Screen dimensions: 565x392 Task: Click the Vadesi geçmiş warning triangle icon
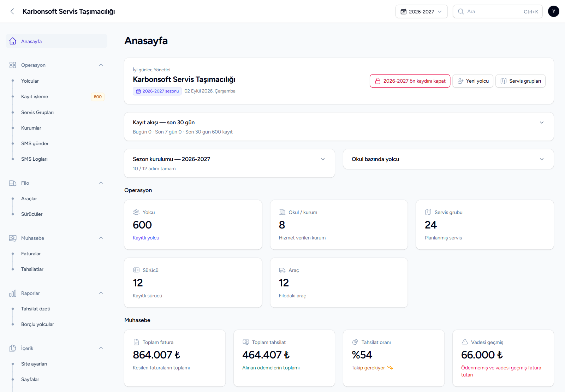[465, 342]
